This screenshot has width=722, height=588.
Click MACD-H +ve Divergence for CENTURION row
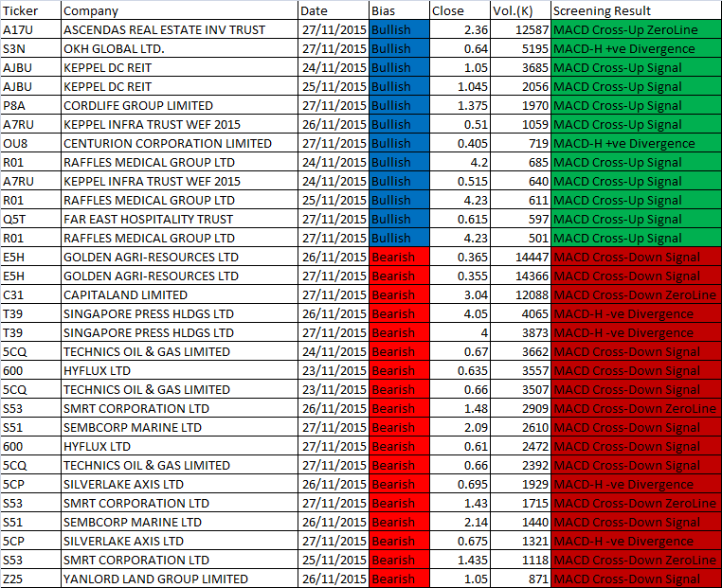tap(637, 143)
